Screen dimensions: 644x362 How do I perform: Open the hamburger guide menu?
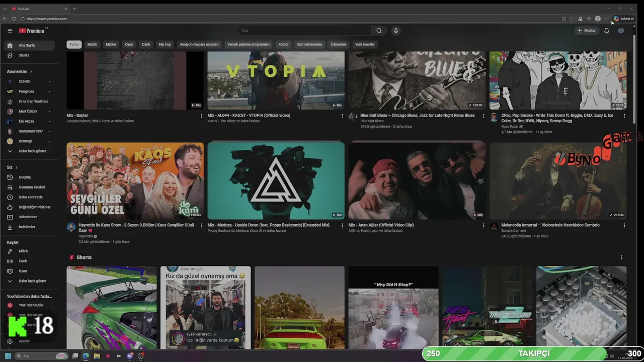pyautogui.click(x=10, y=31)
